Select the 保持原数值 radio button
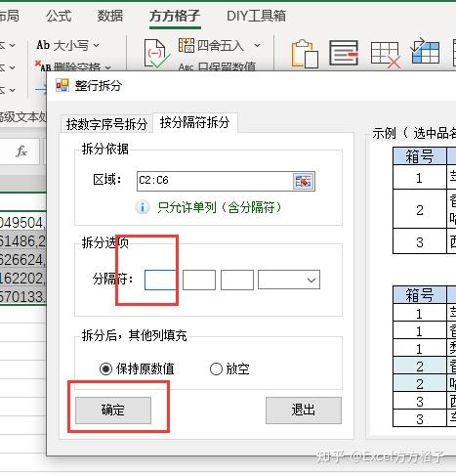The image size is (456, 476). pos(105,369)
